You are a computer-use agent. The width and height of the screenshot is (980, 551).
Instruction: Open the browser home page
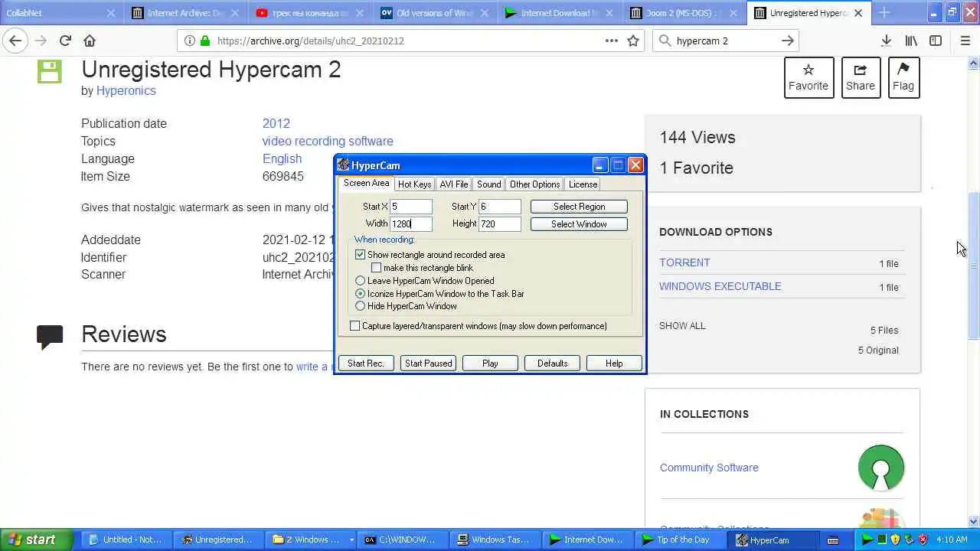point(90,41)
